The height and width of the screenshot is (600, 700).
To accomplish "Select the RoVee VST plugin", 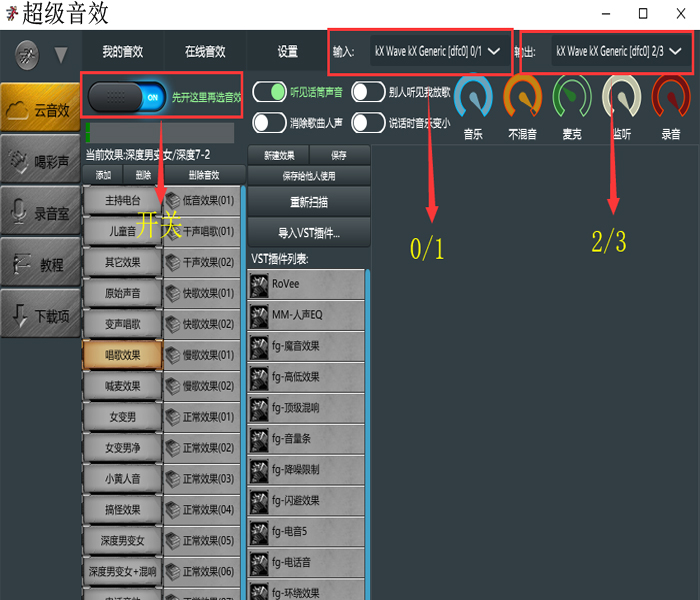I will [306, 284].
